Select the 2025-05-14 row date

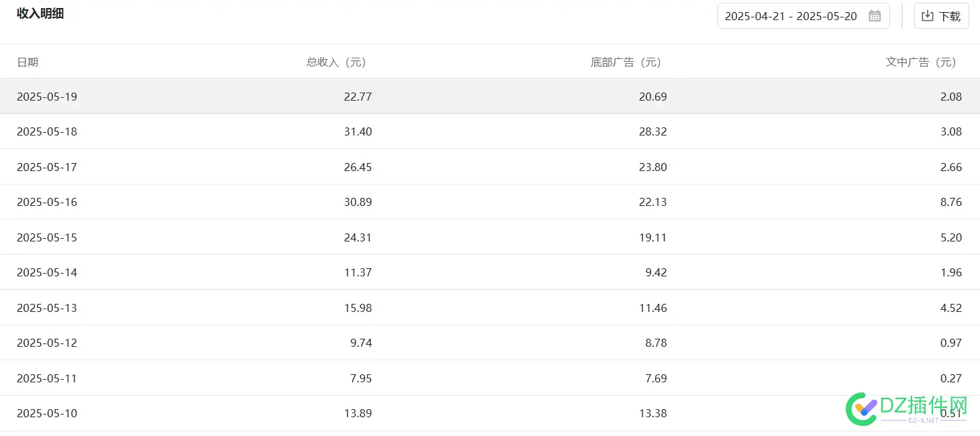coord(47,272)
